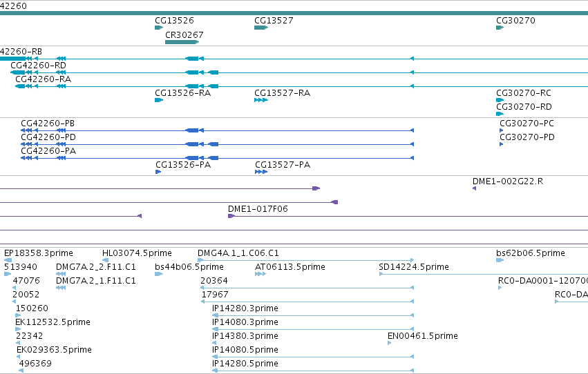Select the SD14224.5prime label
The height and width of the screenshot is (374, 588).
(x=414, y=267)
